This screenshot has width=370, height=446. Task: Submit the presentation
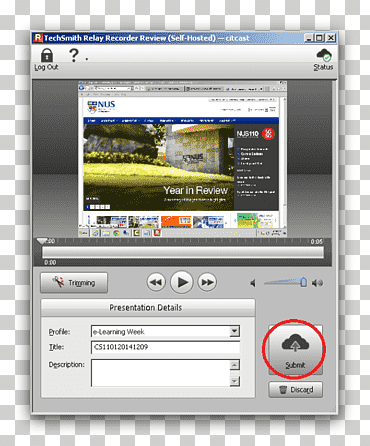point(295,350)
